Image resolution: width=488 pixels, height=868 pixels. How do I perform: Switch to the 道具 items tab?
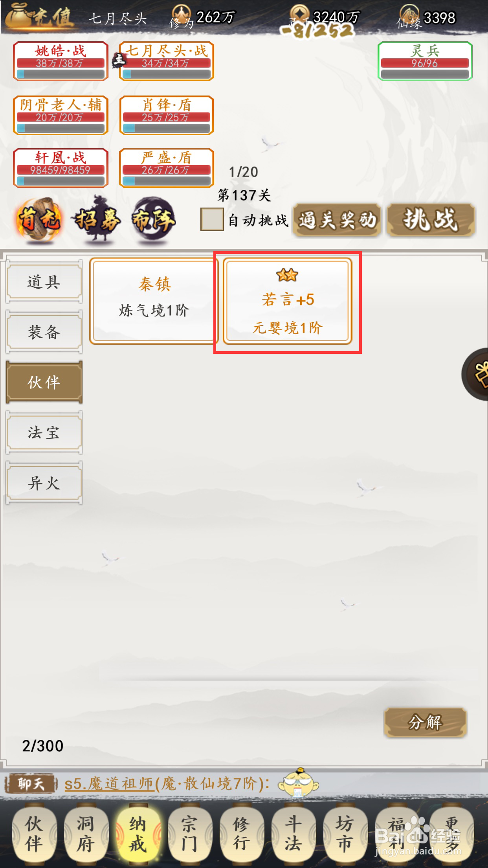pyautogui.click(x=44, y=281)
